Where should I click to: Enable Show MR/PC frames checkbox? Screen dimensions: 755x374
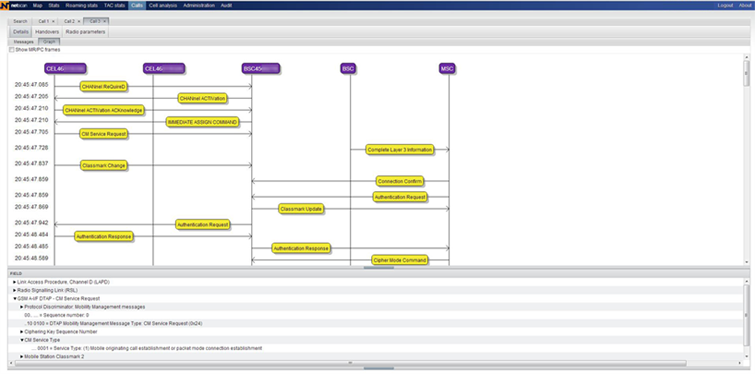click(12, 50)
